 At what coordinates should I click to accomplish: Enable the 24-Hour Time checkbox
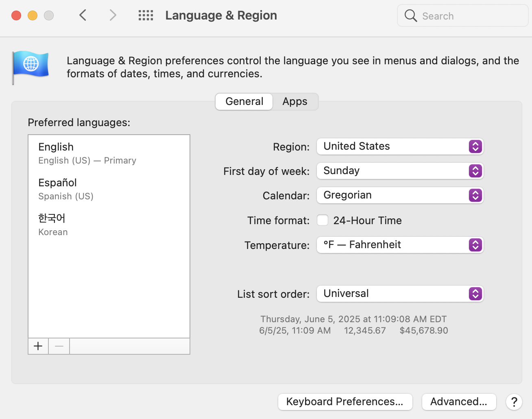pyautogui.click(x=323, y=220)
